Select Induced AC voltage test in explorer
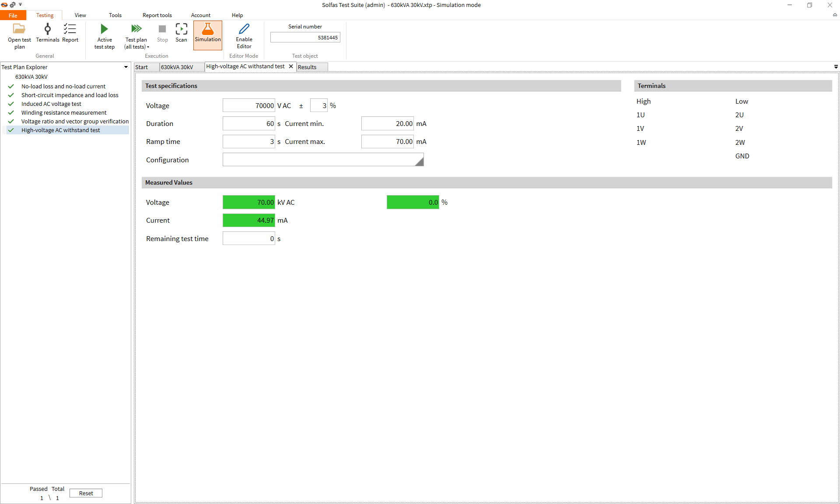 51,104
